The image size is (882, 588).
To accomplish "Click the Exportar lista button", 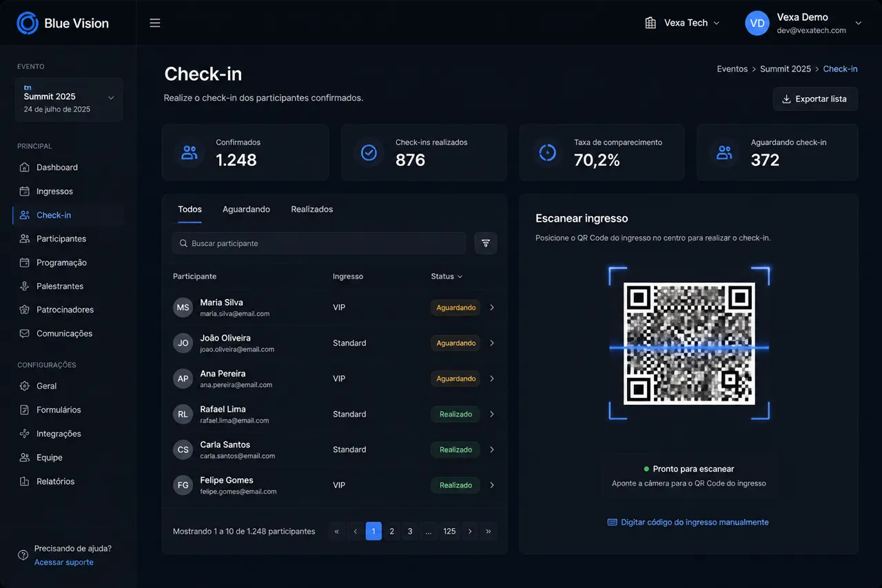I will point(815,99).
